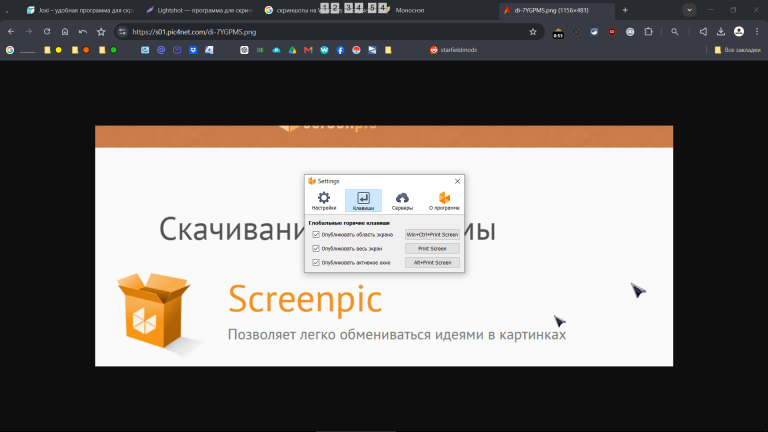The image size is (768, 432).
Task: Open the home page via house icon
Action: click(65, 32)
